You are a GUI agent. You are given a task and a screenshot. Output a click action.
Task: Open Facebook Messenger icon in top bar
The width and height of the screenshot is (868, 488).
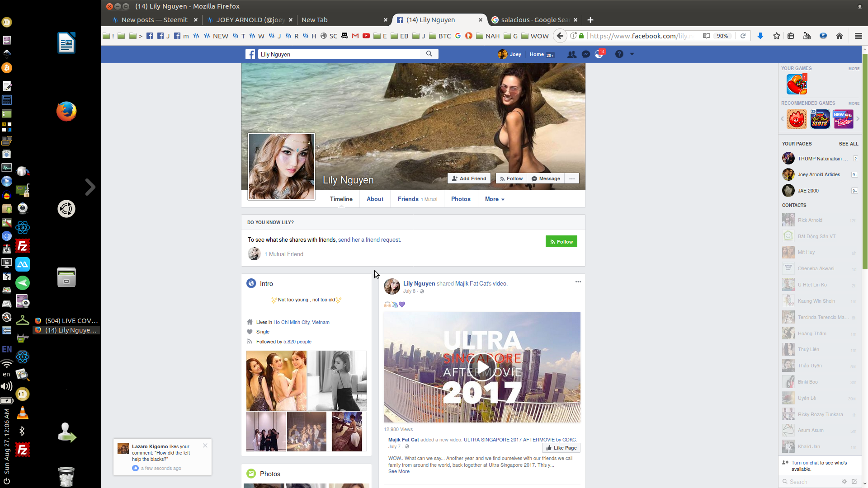point(586,54)
